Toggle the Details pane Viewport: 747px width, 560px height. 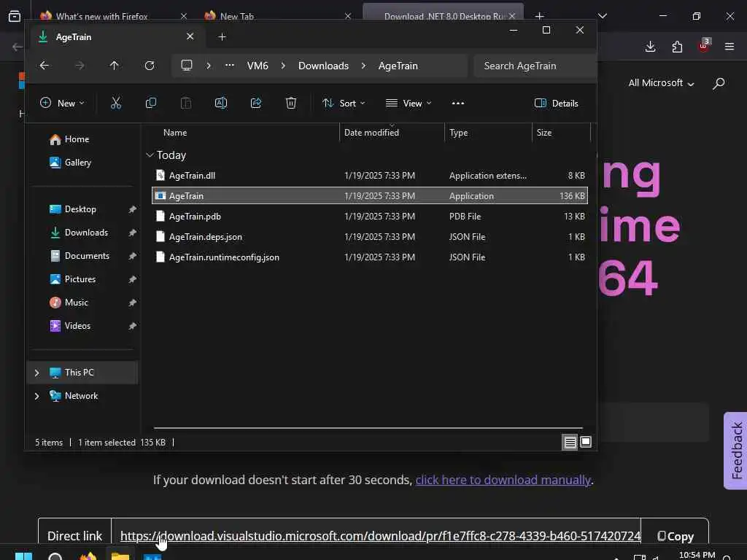[x=556, y=104]
